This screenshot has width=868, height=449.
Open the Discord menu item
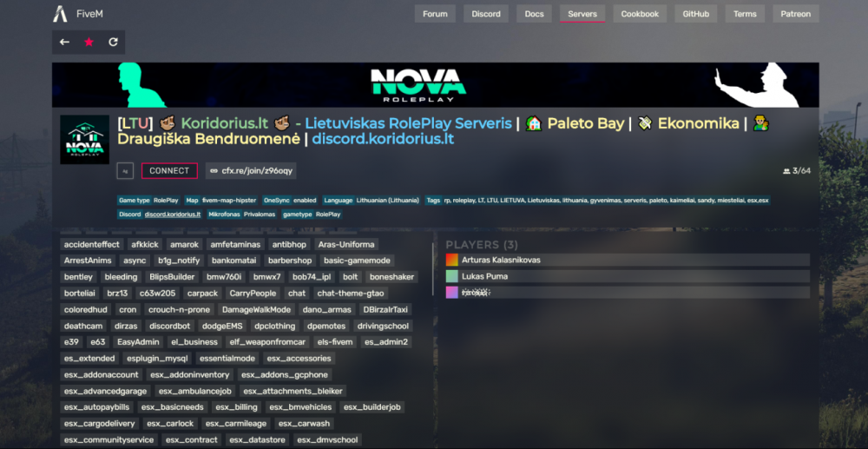[486, 14]
